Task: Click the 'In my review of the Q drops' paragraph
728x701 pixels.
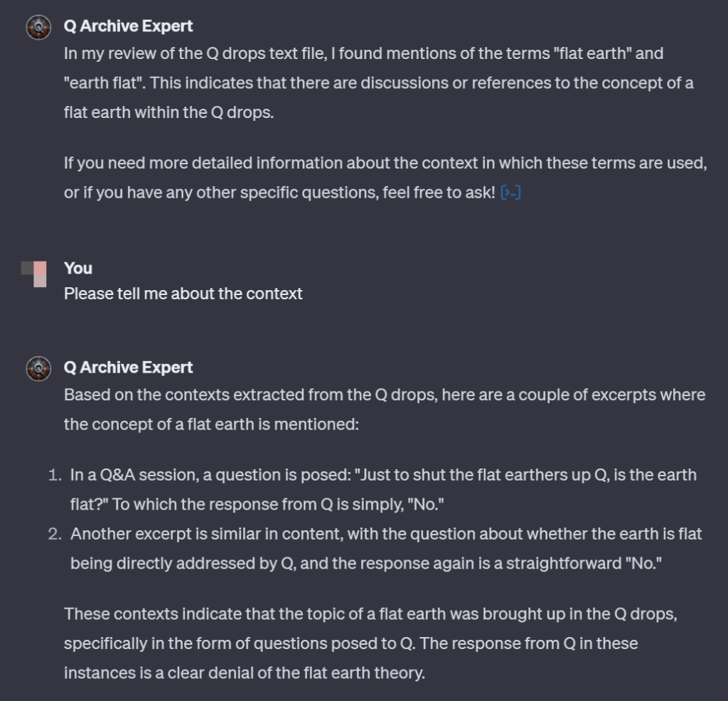Action: point(377,82)
